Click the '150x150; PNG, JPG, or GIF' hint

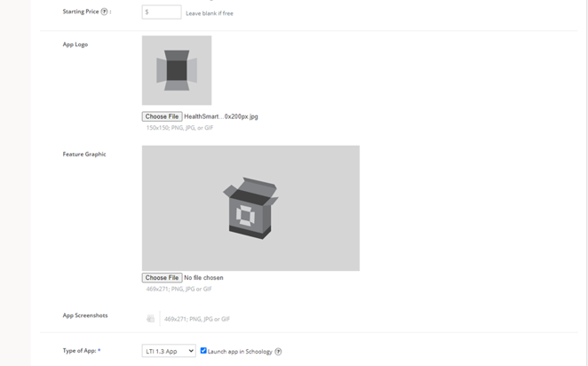tap(179, 128)
